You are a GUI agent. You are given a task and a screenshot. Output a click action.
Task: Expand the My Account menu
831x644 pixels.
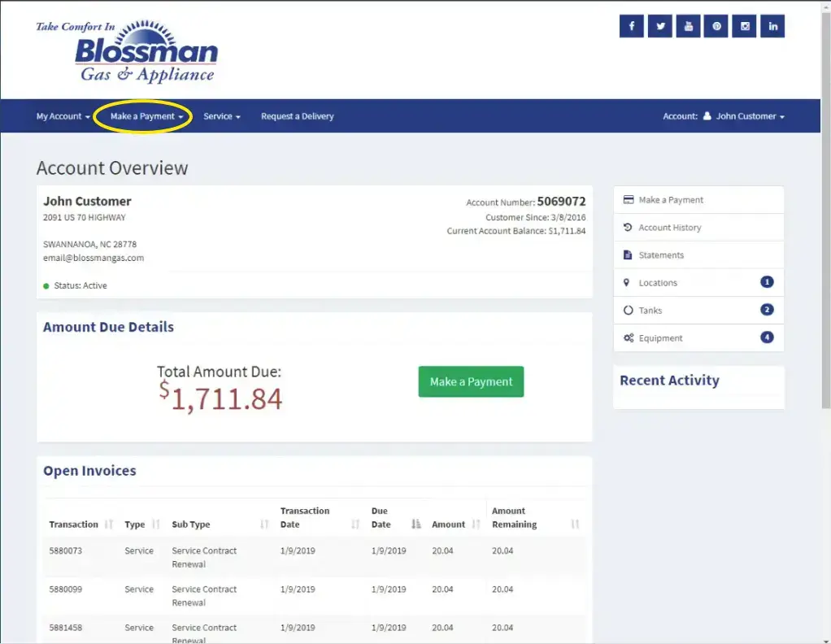coord(63,116)
